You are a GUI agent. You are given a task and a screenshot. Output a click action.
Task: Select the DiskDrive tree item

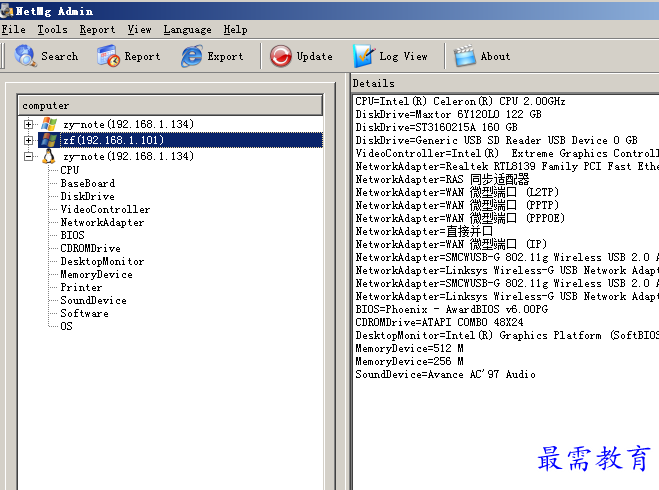click(87, 196)
